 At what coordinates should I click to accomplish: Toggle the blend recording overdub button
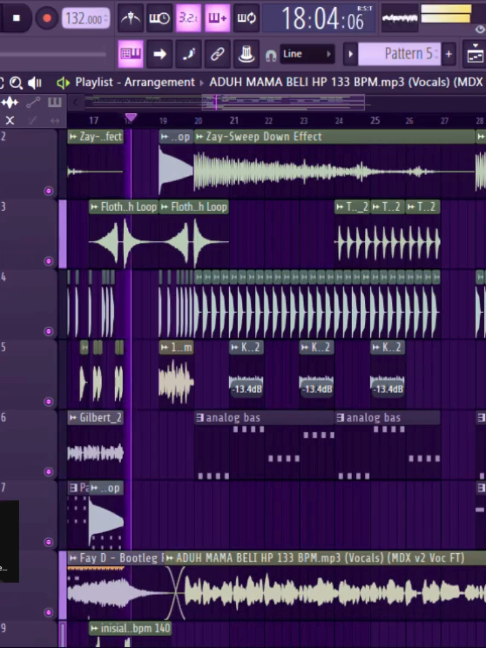[x=217, y=18]
